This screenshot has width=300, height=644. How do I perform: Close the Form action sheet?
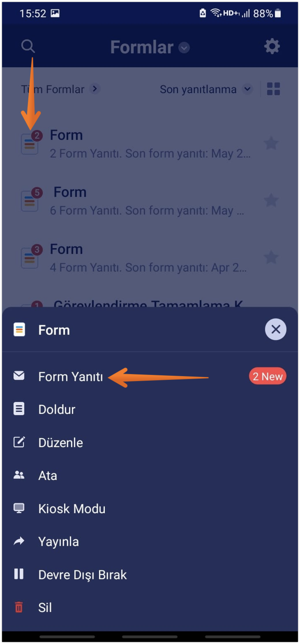pos(276,329)
